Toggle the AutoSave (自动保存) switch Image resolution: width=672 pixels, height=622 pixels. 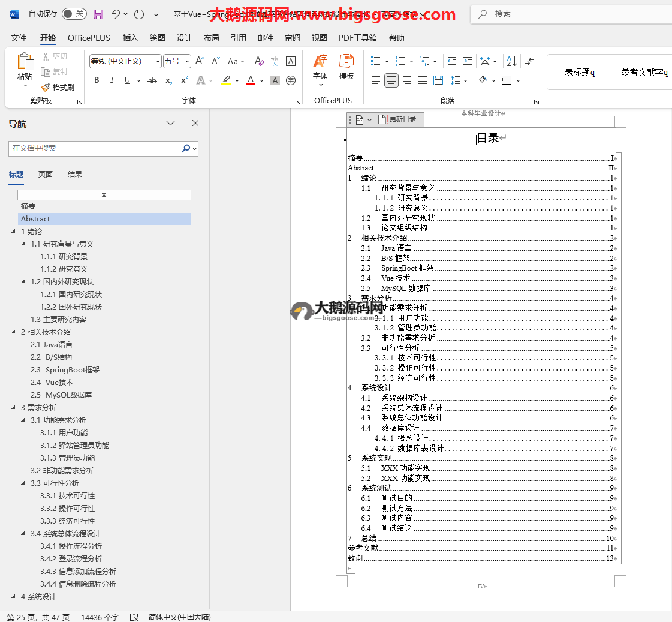click(74, 14)
